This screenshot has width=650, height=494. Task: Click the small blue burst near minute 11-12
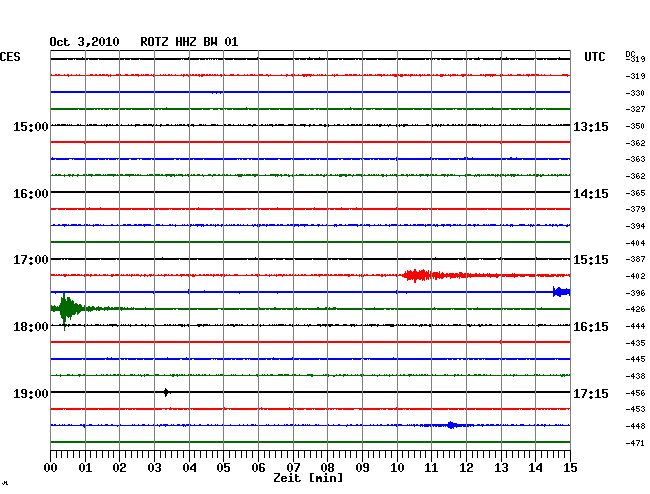click(452, 425)
